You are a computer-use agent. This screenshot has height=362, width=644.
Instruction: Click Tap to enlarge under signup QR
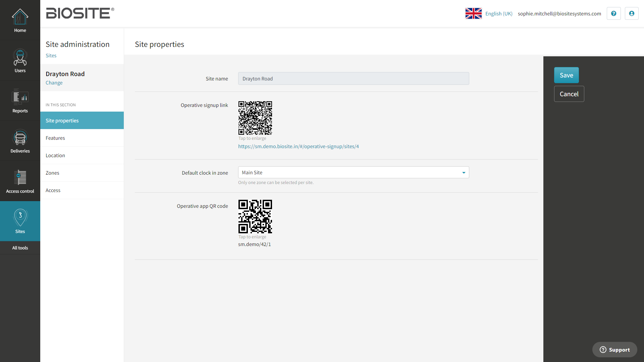point(252,138)
